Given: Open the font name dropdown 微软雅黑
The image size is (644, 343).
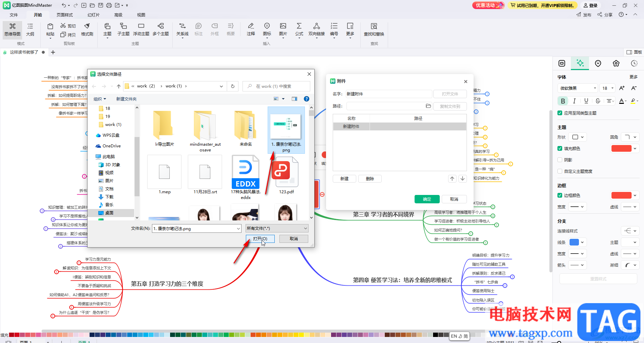Looking at the screenshot, I should tap(578, 88).
